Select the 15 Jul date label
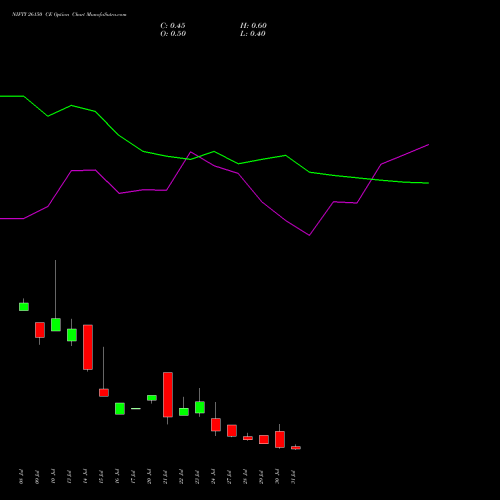This screenshot has height=500, width=500. point(102,477)
